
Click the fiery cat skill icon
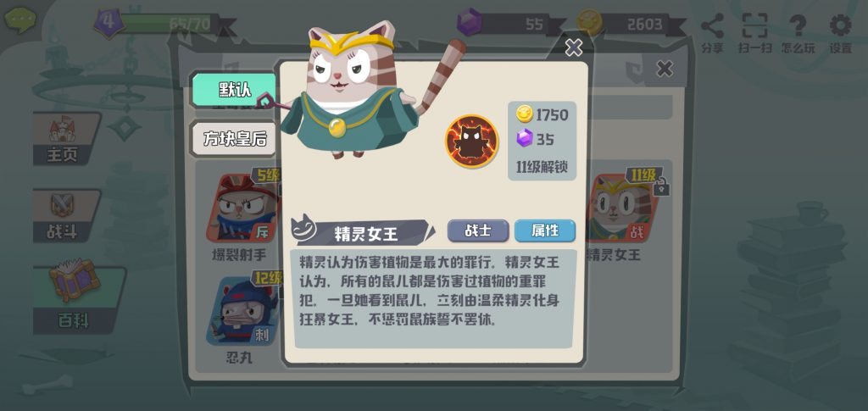tap(471, 141)
